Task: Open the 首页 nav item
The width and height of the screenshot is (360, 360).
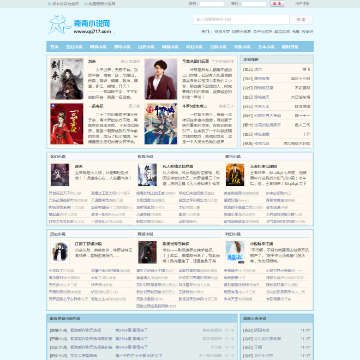Action: click(54, 47)
